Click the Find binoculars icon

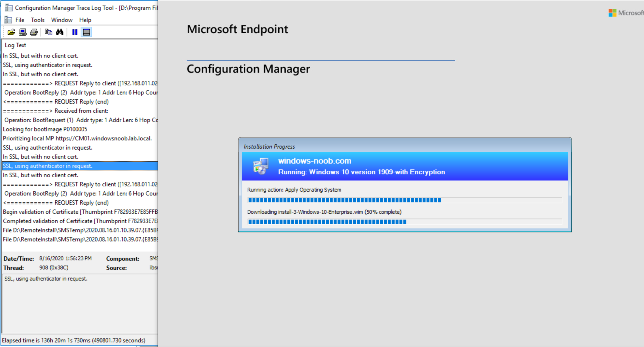(x=59, y=32)
